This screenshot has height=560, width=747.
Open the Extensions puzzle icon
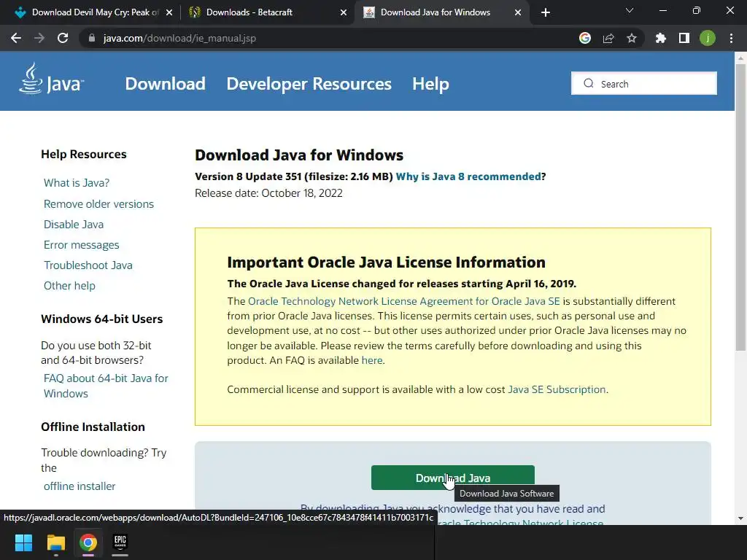point(661,38)
